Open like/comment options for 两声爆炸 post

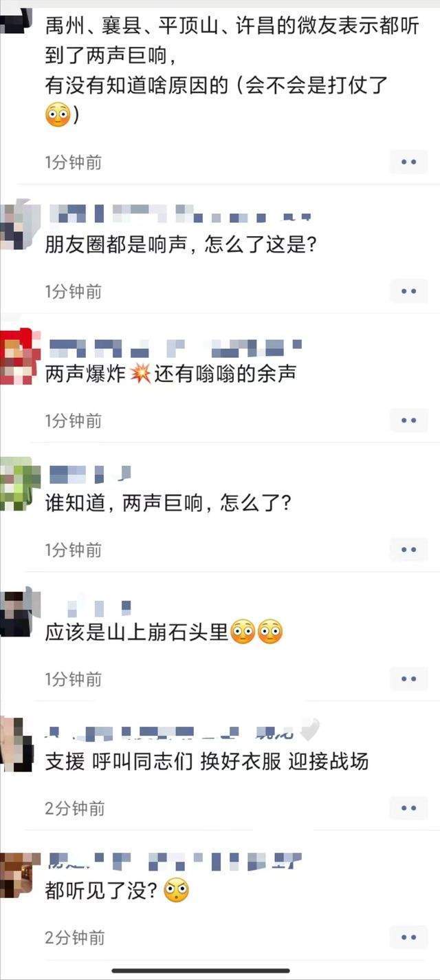tap(408, 420)
